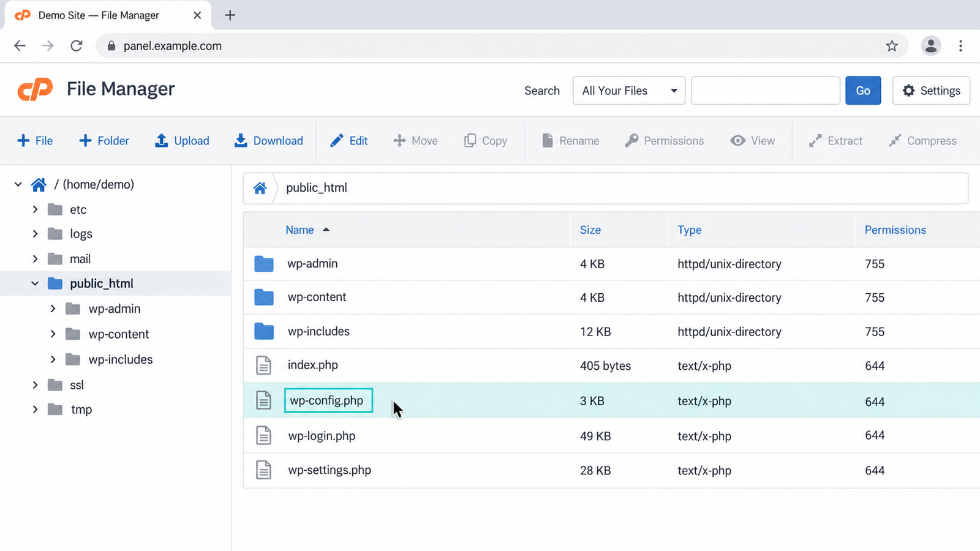Go back in the browser
The width and height of the screenshot is (980, 551).
click(20, 46)
